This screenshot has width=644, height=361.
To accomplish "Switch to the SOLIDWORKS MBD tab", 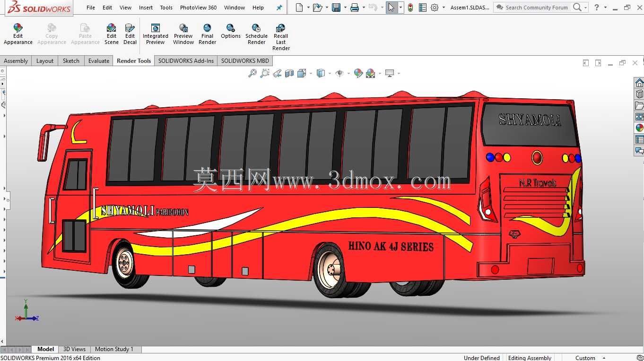I will pyautogui.click(x=245, y=60).
